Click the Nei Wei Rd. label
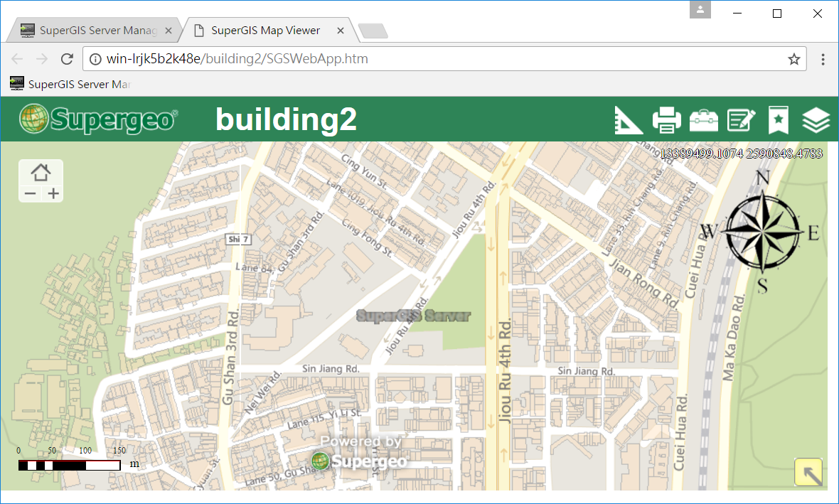This screenshot has width=839, height=504. click(x=263, y=392)
